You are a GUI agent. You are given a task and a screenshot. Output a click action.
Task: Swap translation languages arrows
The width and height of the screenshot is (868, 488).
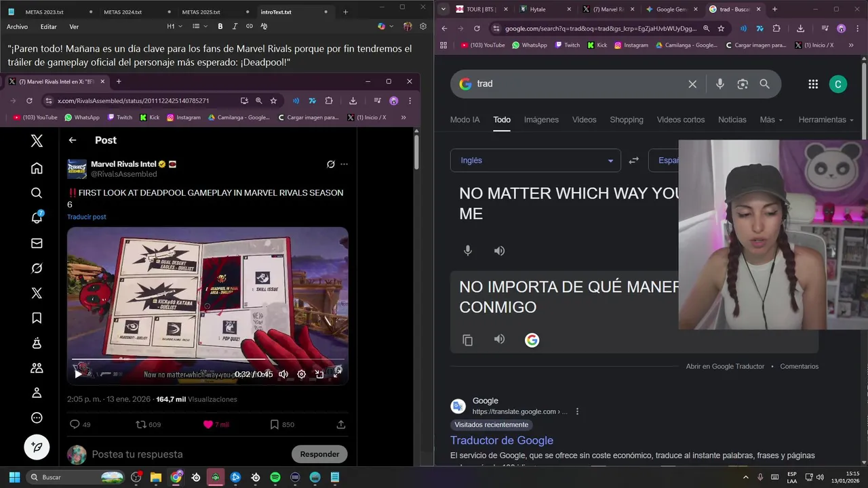point(633,161)
